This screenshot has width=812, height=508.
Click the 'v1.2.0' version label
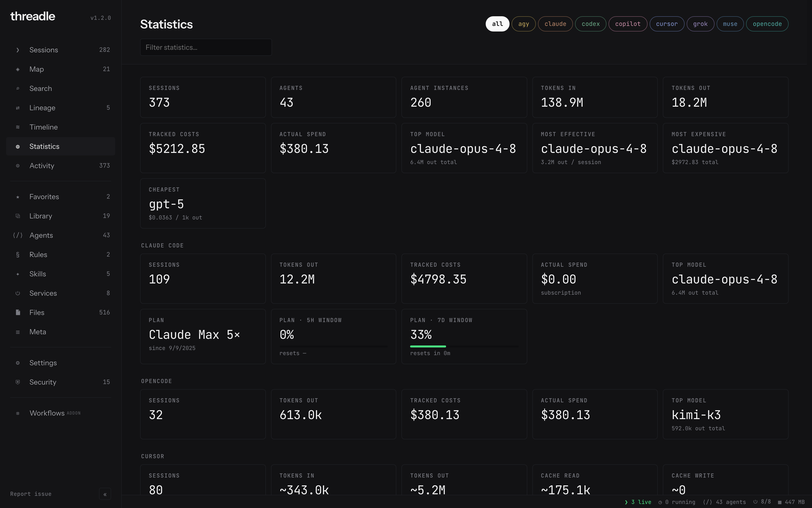[x=101, y=18]
